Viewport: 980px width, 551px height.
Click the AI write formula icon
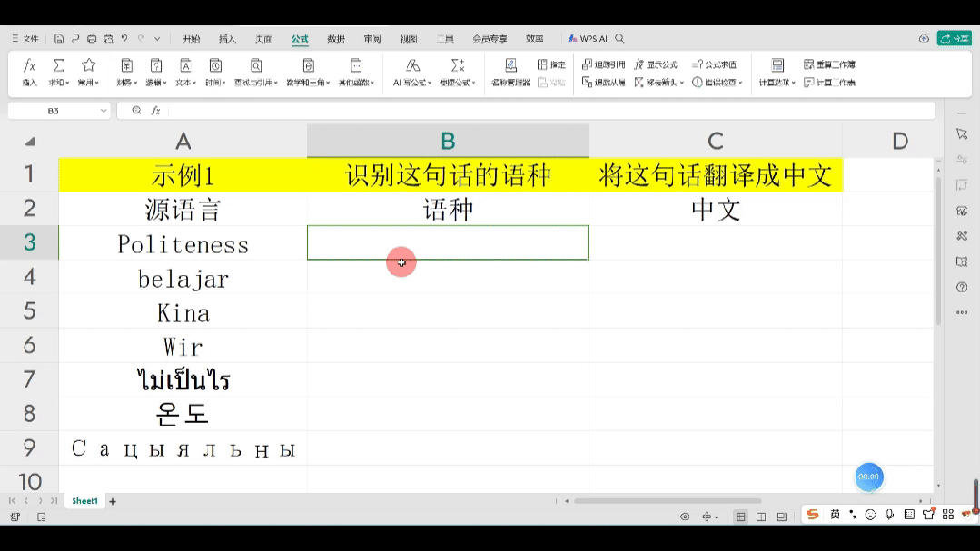tap(412, 65)
